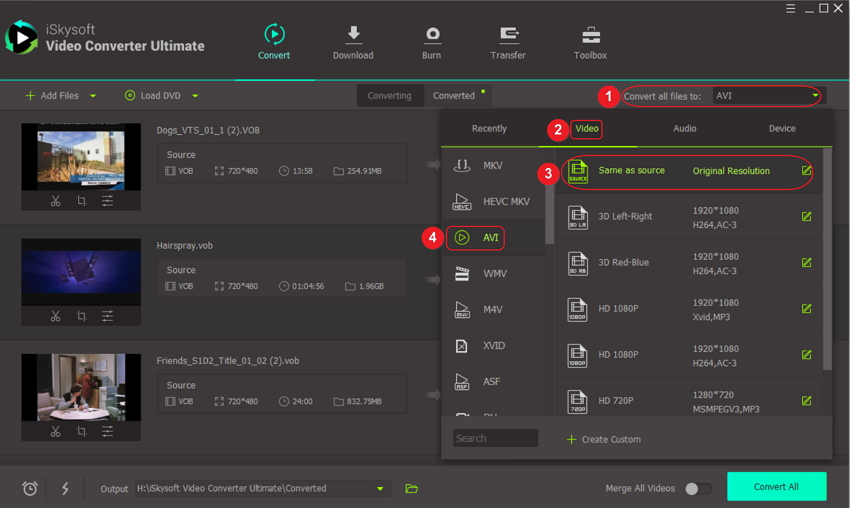This screenshot has height=508, width=850.
Task: Open effects settings icon under Friends video
Action: (107, 431)
